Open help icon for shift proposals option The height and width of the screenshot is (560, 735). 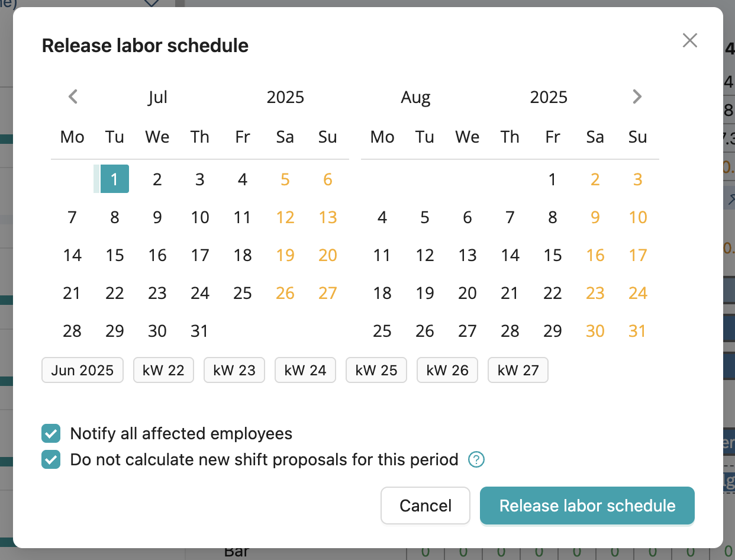476,459
